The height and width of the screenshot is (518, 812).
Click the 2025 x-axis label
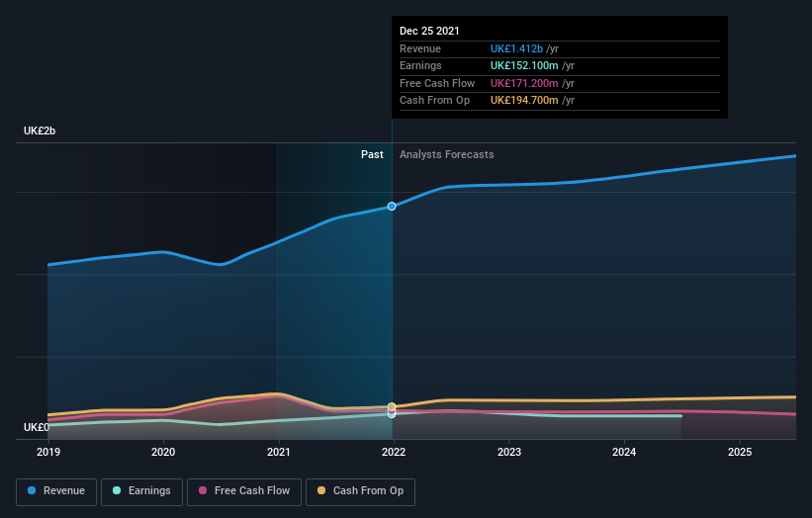click(740, 452)
